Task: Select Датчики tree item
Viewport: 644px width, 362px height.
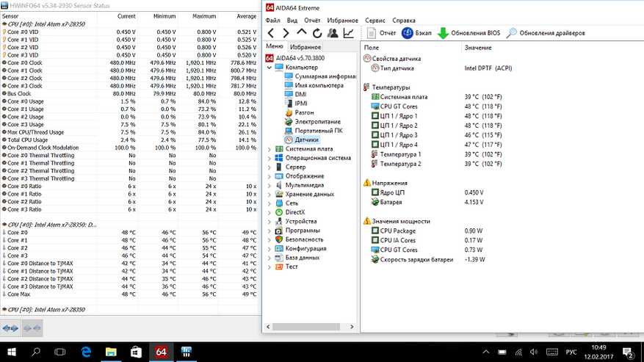Action: pos(302,140)
